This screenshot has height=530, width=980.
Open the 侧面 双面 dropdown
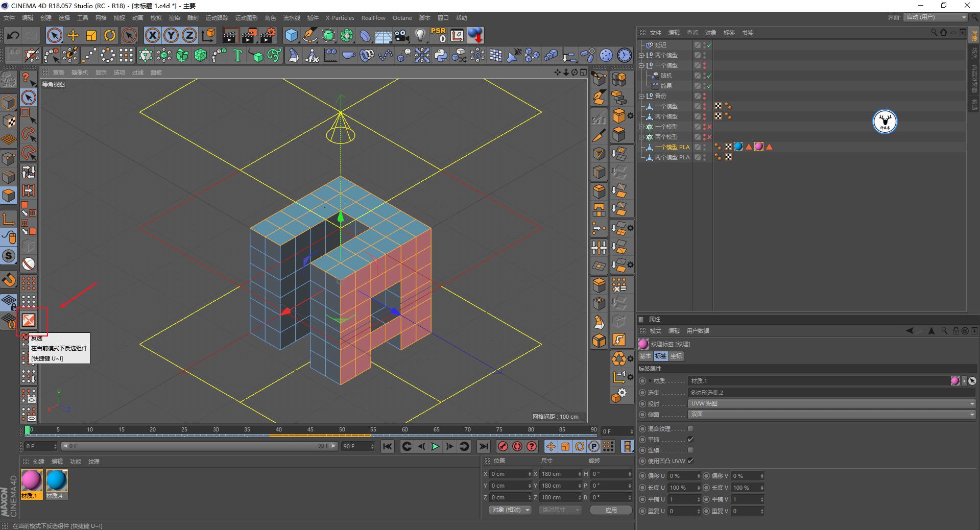831,415
